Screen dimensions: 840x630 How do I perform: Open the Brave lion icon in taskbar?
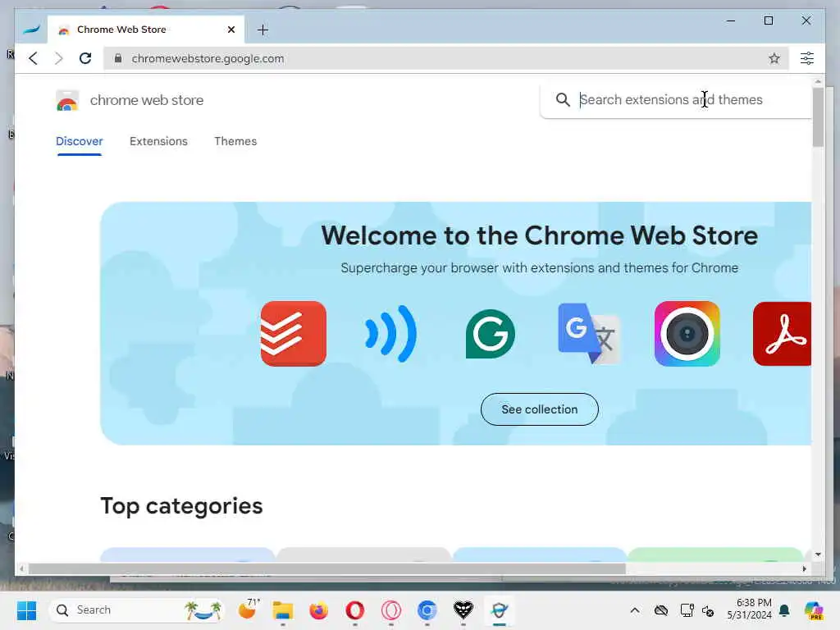pos(463,610)
